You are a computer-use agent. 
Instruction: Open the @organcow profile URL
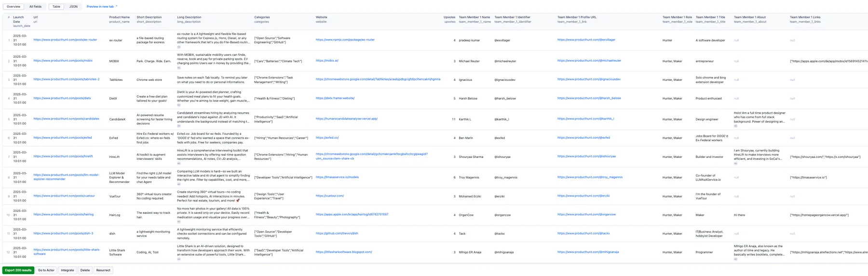coord(587,215)
